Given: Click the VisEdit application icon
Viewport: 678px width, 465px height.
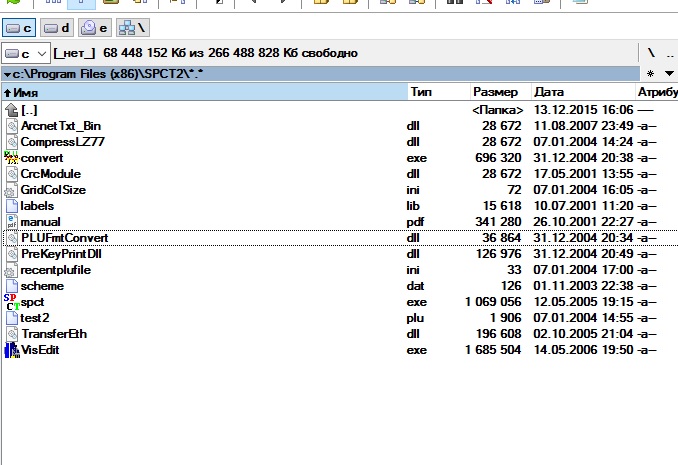Looking at the screenshot, I should point(11,350).
